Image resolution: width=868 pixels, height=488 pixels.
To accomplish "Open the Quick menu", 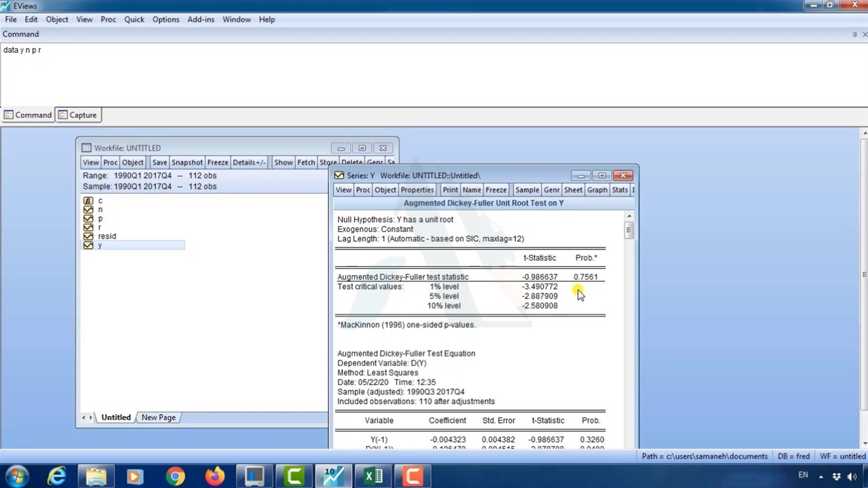I will point(134,20).
